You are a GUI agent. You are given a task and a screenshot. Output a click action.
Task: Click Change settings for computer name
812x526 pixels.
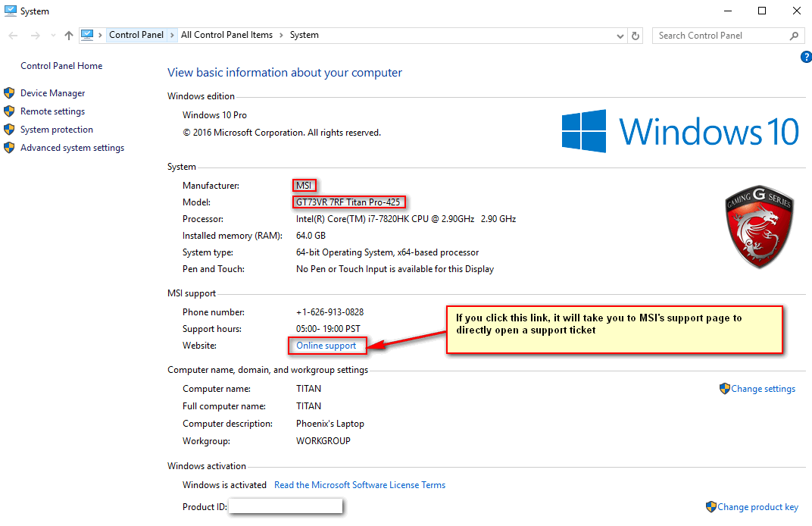[x=763, y=389]
